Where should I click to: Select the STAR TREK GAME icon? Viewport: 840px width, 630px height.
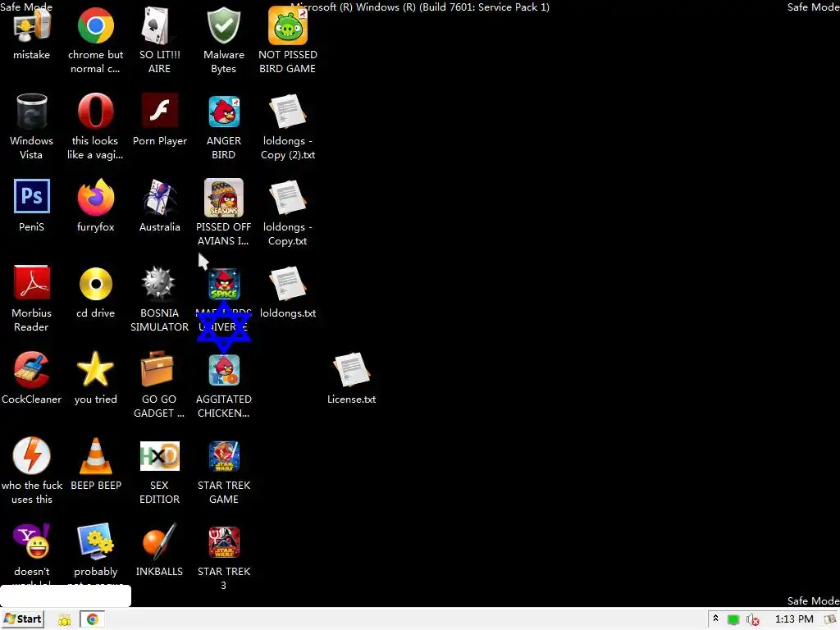[x=224, y=456]
